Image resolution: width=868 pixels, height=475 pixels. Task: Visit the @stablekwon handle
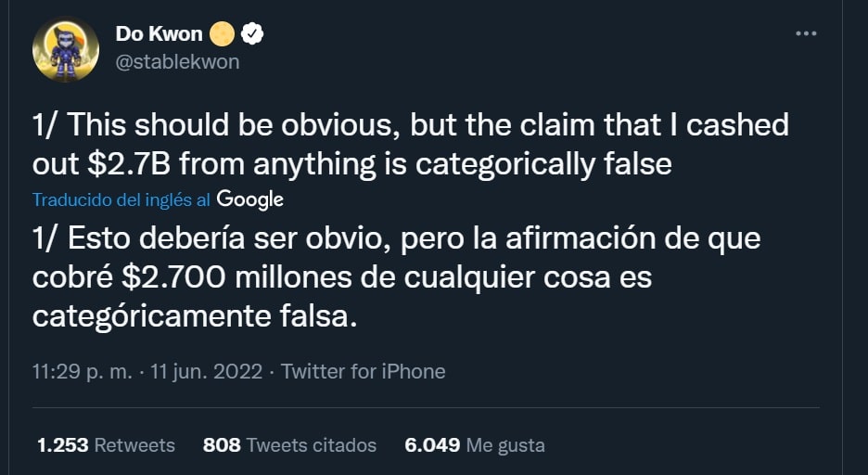click(x=177, y=61)
